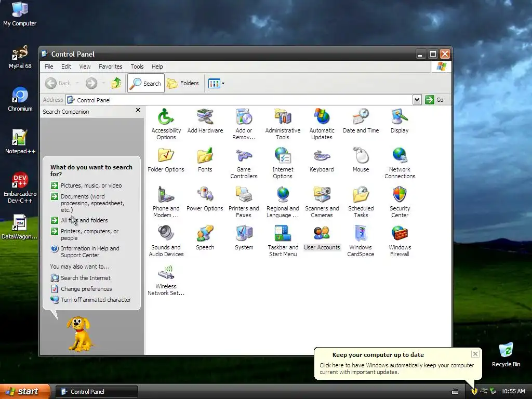Select Phone and Modem icon
Viewport: 532px width, 399px height.
point(166,202)
